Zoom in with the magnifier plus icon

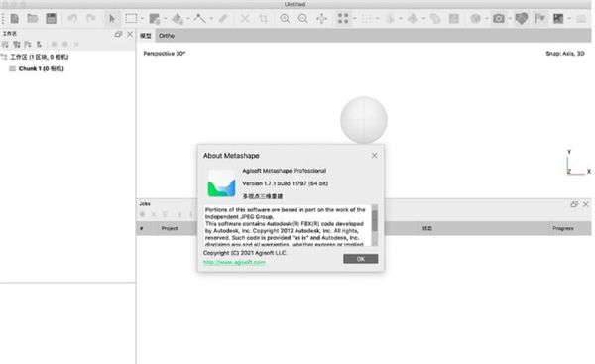285,18
